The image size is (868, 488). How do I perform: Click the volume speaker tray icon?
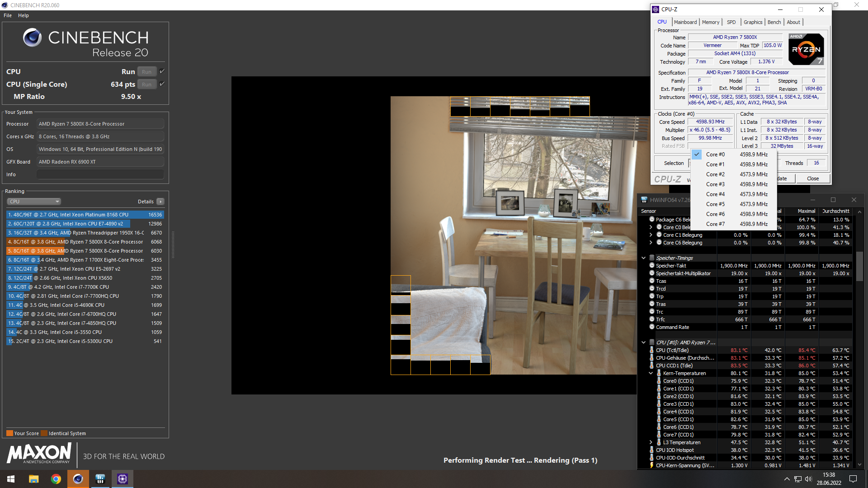coord(808,479)
